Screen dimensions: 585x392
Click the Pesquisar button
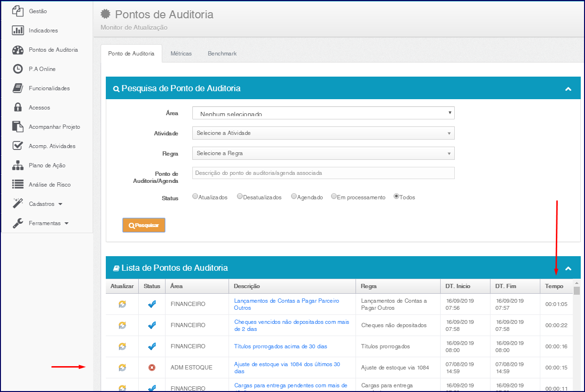(x=144, y=225)
